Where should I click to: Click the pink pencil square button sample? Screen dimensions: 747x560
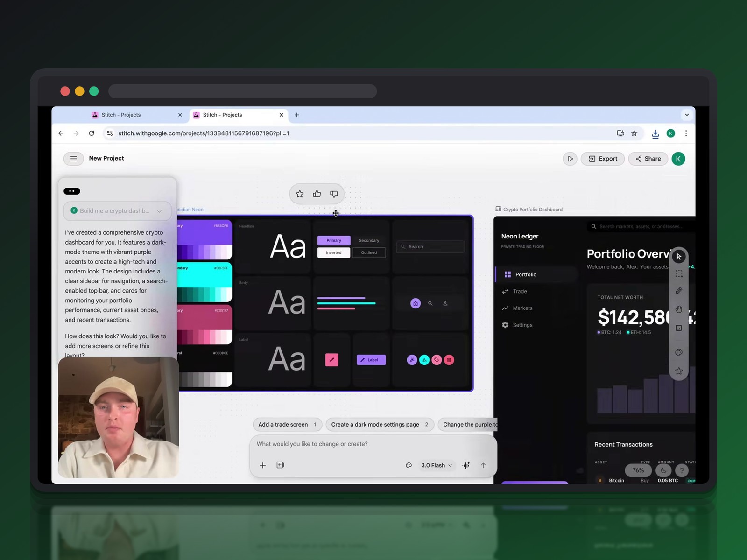(x=332, y=360)
